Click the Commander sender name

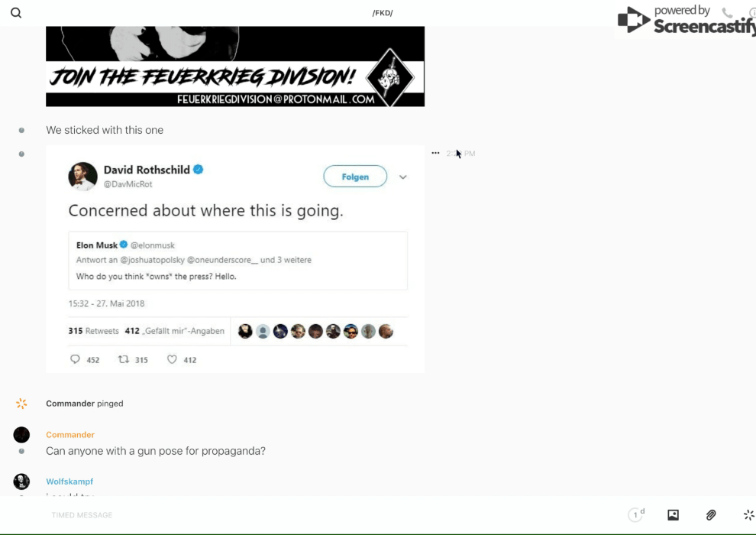(x=70, y=435)
